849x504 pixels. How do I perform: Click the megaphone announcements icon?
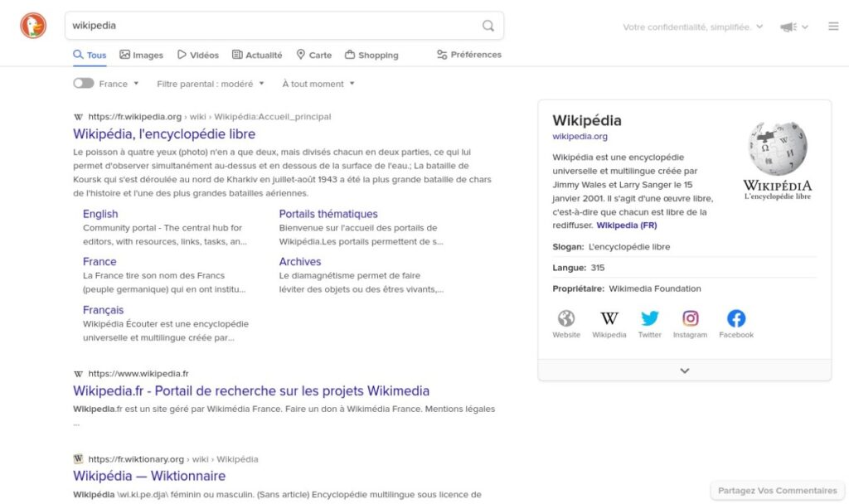788,27
